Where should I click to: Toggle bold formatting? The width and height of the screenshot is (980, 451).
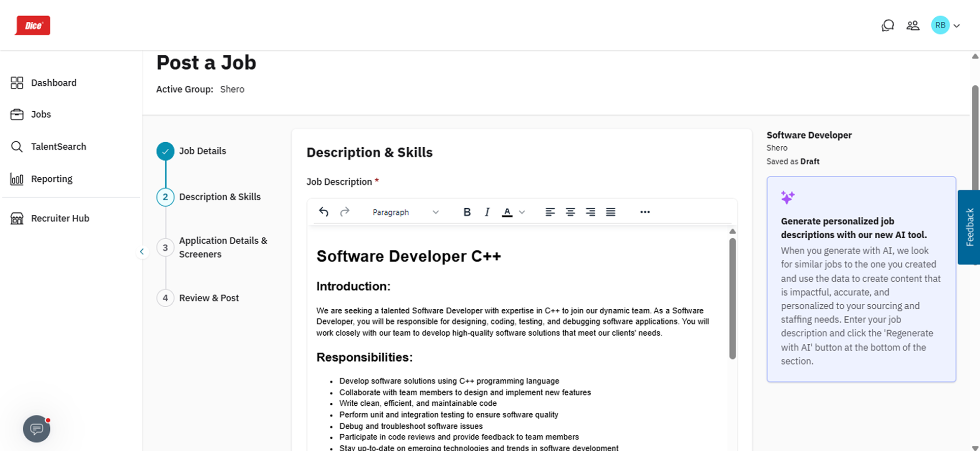[x=467, y=212]
